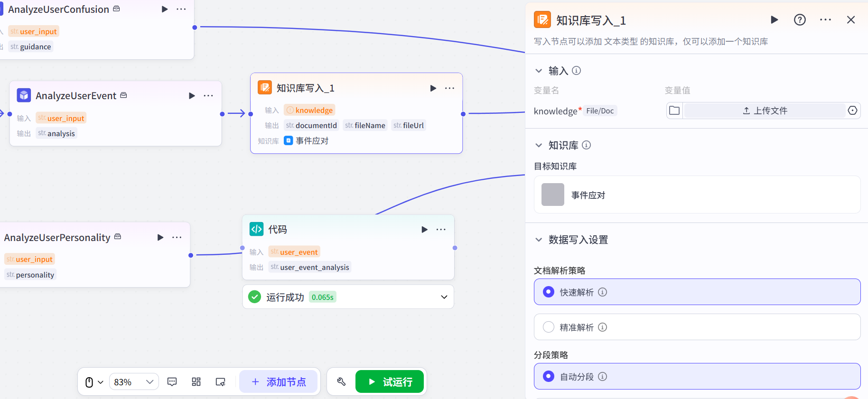Click the info icon next to 输入

click(576, 71)
